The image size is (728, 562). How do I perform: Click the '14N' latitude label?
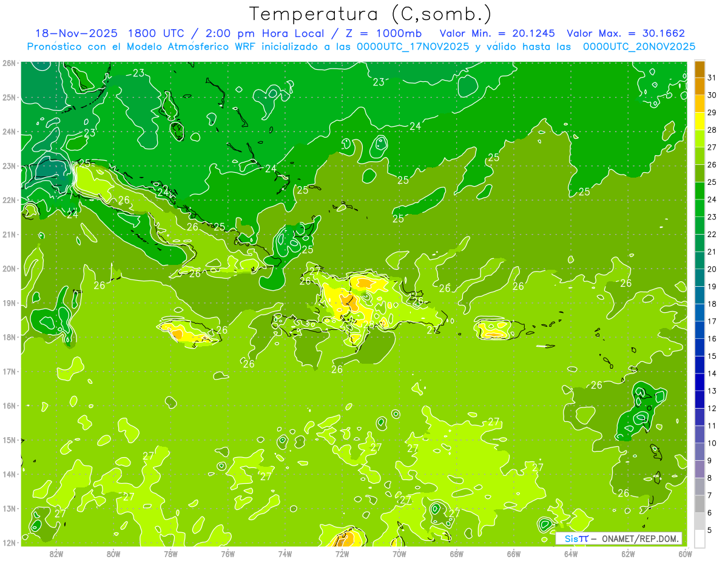coord(9,474)
